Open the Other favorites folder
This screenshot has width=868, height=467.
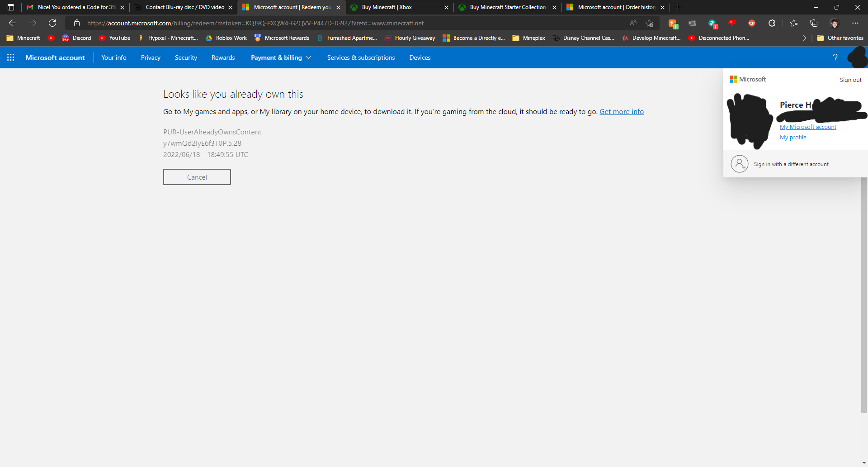tap(840, 38)
